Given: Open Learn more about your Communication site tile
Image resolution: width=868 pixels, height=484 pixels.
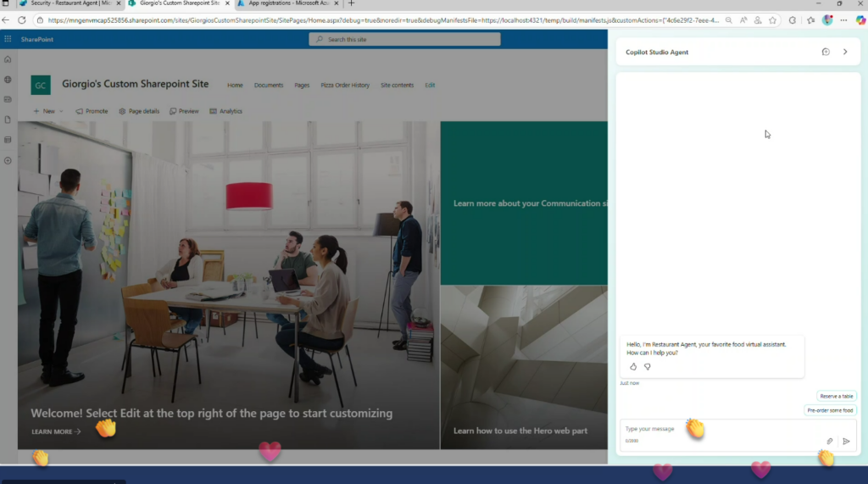Looking at the screenshot, I should click(524, 203).
